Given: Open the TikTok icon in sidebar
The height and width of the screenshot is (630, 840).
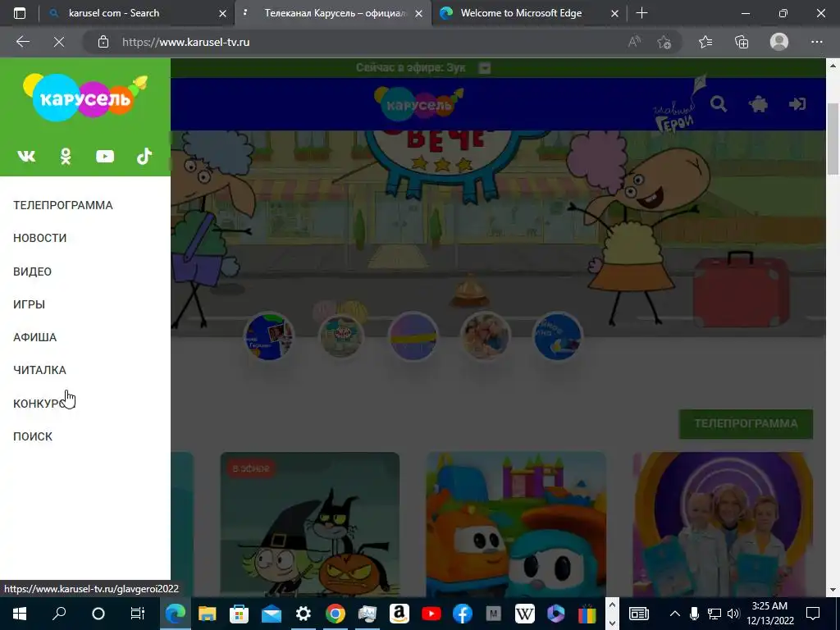Looking at the screenshot, I should click(144, 156).
